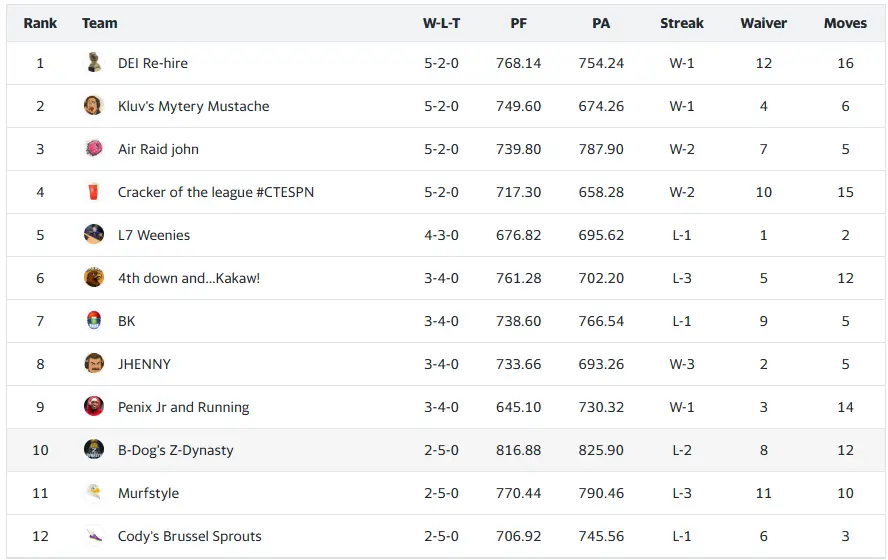Sort by the Moves column header

[845, 23]
